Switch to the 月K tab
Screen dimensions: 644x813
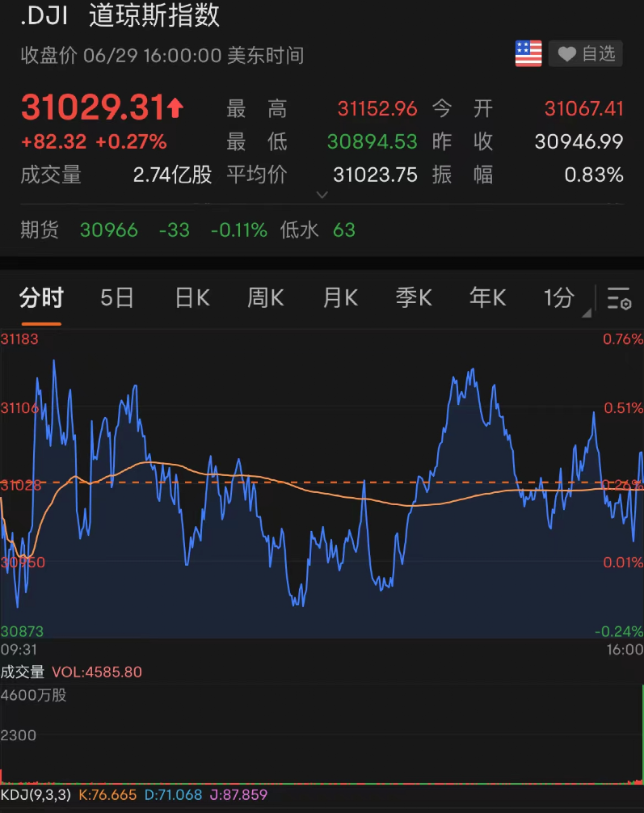[339, 298]
